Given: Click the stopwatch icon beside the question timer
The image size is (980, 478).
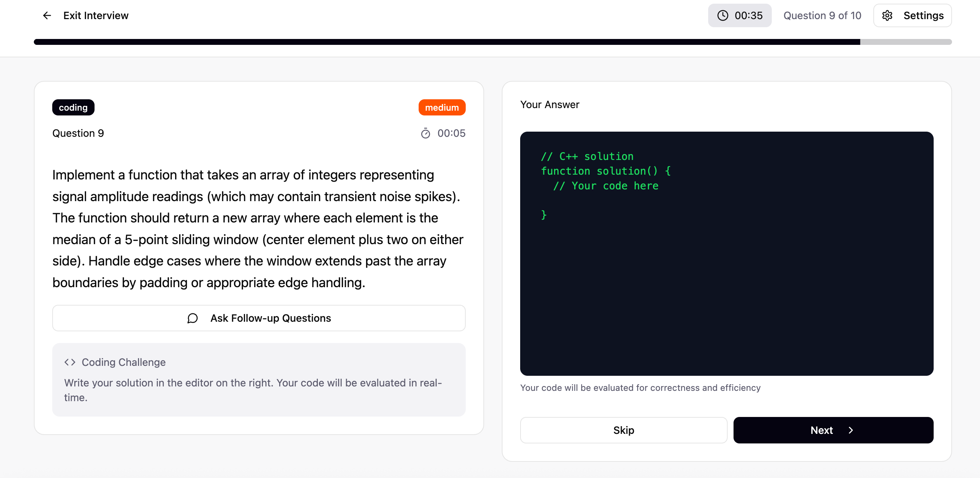Looking at the screenshot, I should click(425, 133).
